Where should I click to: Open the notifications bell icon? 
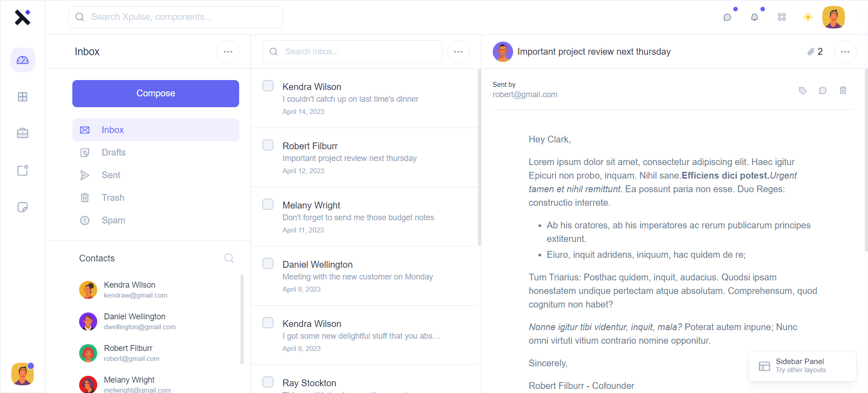tap(755, 17)
